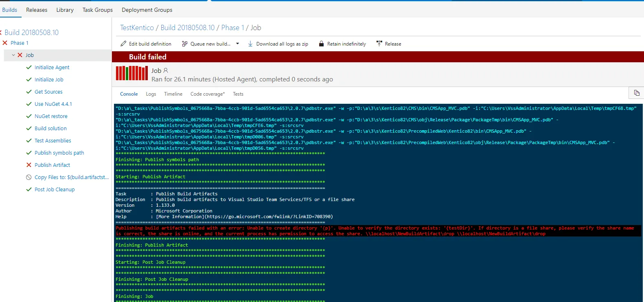
Task: Click the green checkmark beside Get Sources
Action: (29, 92)
